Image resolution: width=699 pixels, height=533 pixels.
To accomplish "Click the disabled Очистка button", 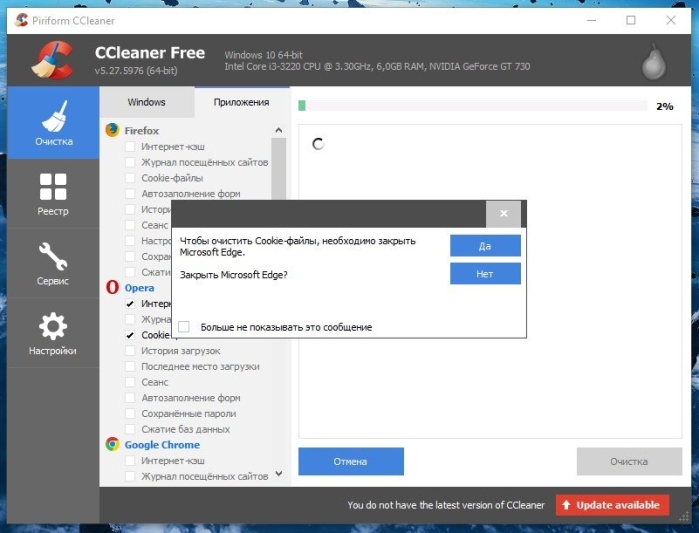I will coord(629,461).
